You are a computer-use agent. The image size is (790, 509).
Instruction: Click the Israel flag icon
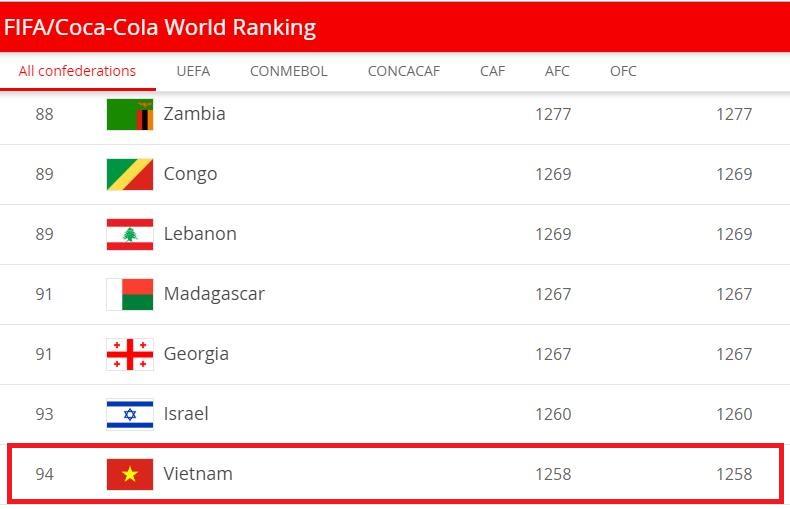pyautogui.click(x=130, y=414)
